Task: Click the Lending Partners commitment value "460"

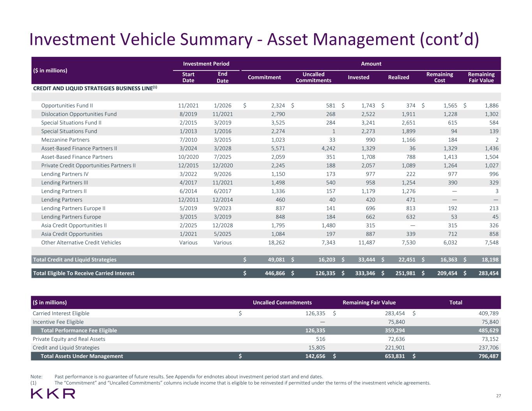Action: pyautogui.click(x=280, y=200)
